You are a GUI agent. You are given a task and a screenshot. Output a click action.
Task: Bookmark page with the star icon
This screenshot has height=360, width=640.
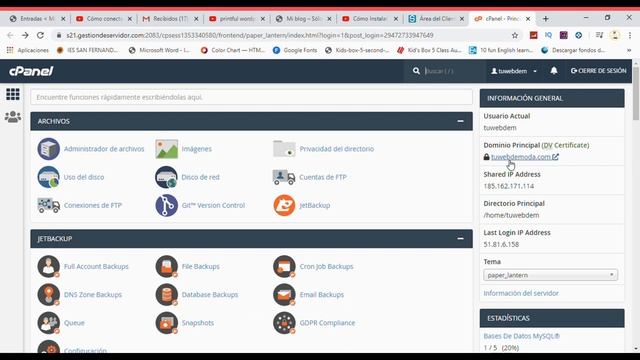point(515,36)
